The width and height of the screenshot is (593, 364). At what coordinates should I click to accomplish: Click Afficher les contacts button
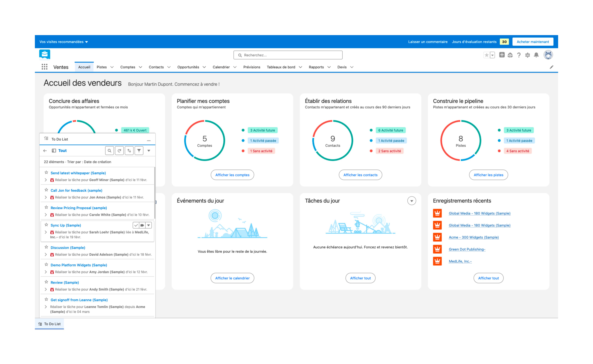pos(360,175)
